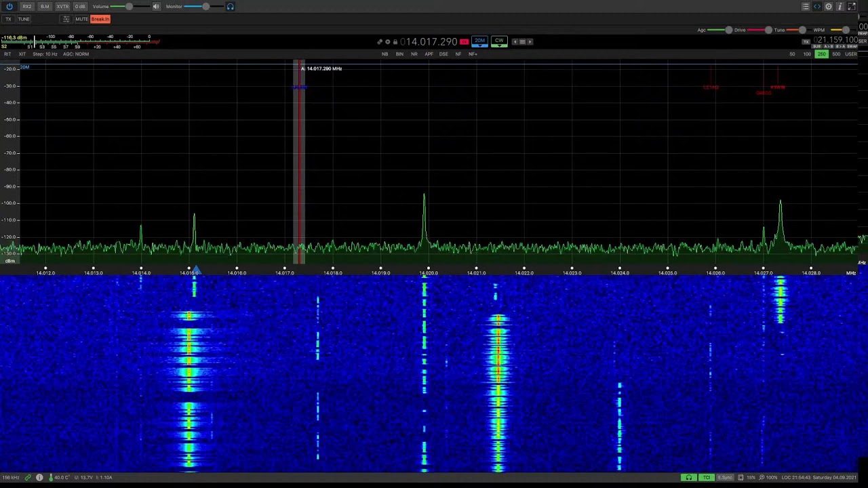The image size is (868, 488).
Task: Click the info icon in top-right toolbar
Action: click(x=840, y=6)
